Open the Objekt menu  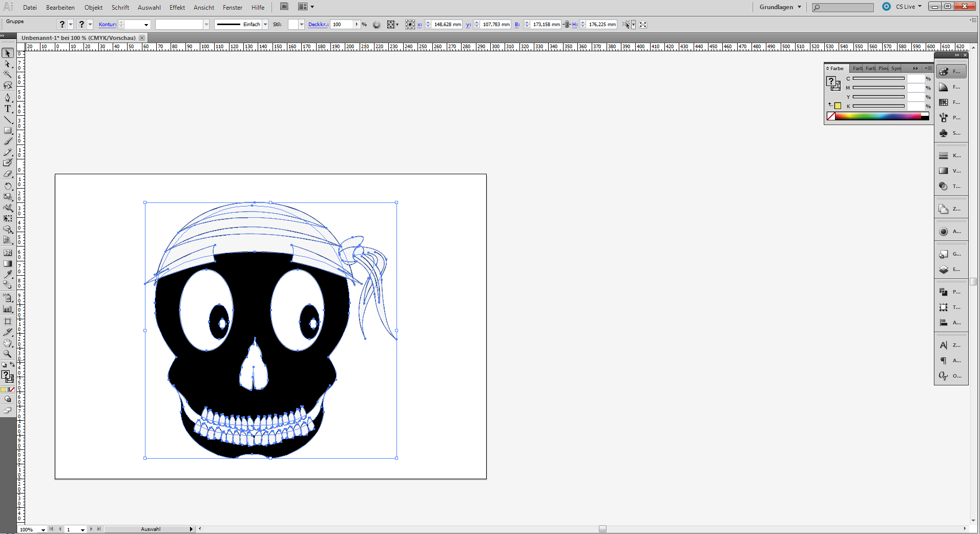[x=94, y=8]
